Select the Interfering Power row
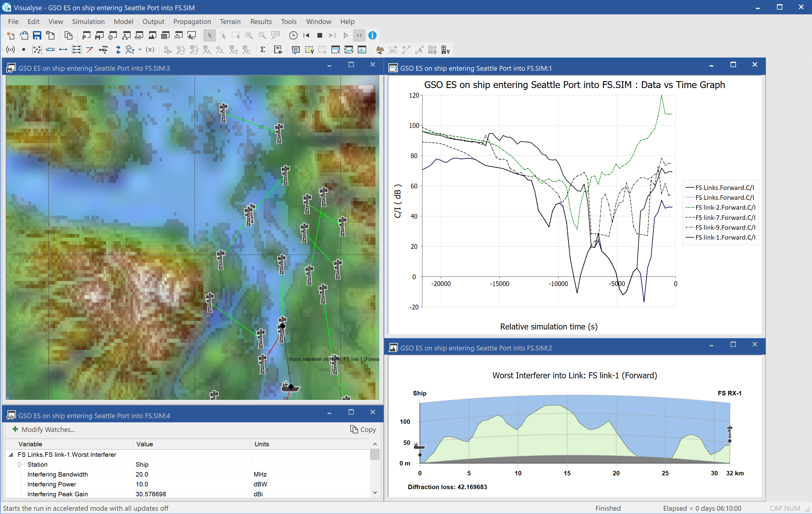Screen dimensions: 812x514 pyautogui.click(x=188, y=484)
